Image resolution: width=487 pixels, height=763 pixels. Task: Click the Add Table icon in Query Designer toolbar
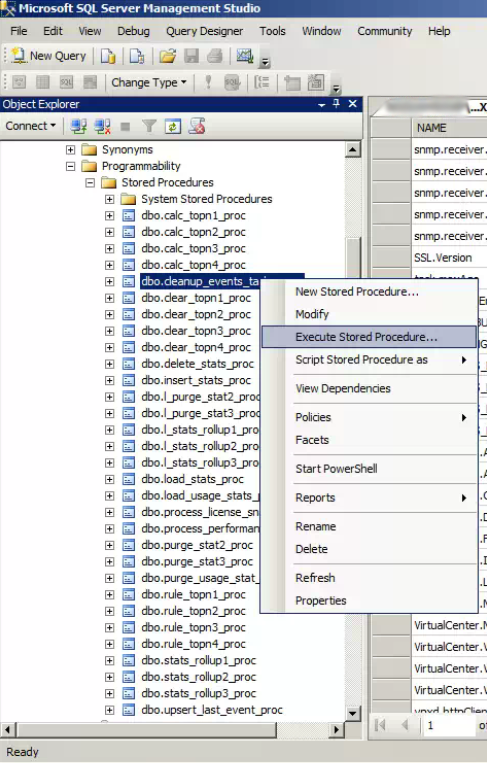pyautogui.click(x=292, y=83)
